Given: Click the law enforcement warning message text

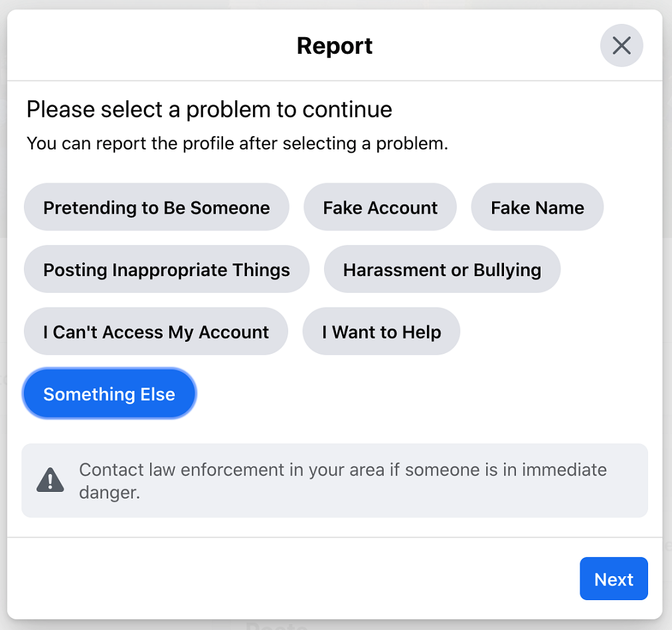Looking at the screenshot, I should point(343,481).
